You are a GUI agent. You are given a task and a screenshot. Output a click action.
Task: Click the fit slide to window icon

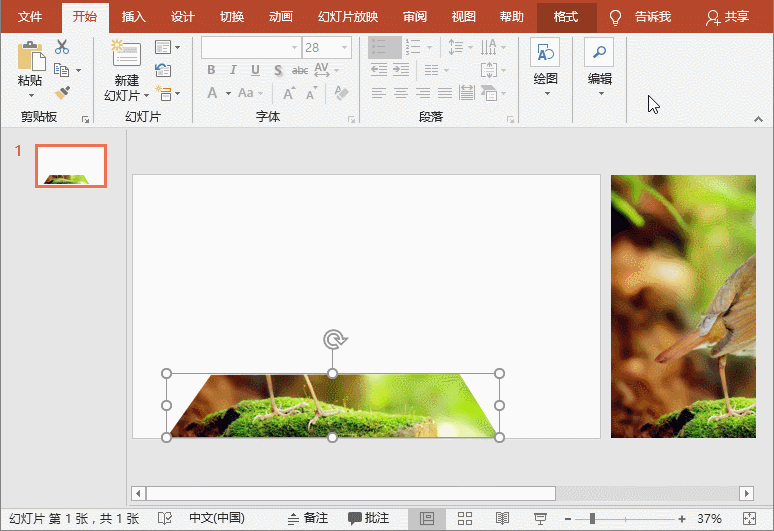click(x=750, y=518)
